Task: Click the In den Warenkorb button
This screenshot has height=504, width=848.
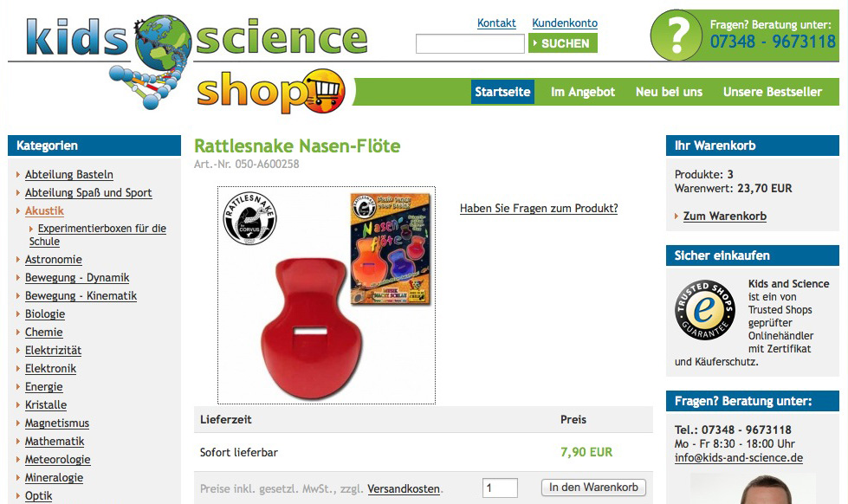Action: (593, 488)
